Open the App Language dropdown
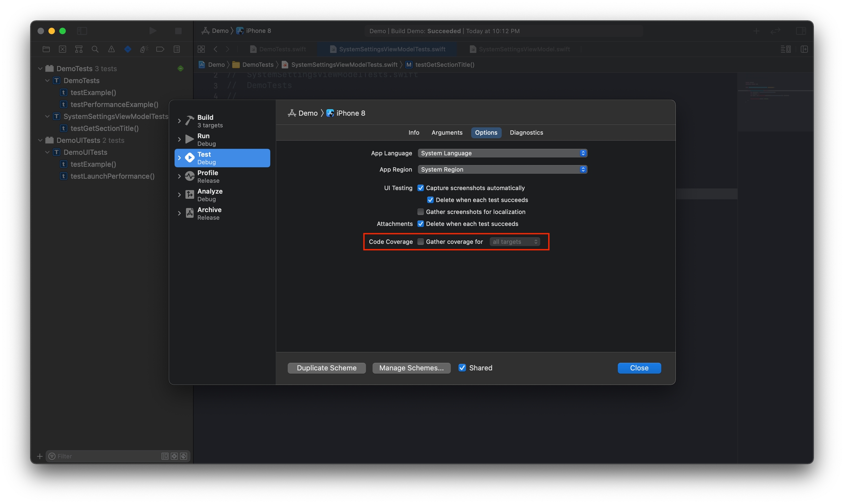The height and width of the screenshot is (504, 844). [502, 153]
